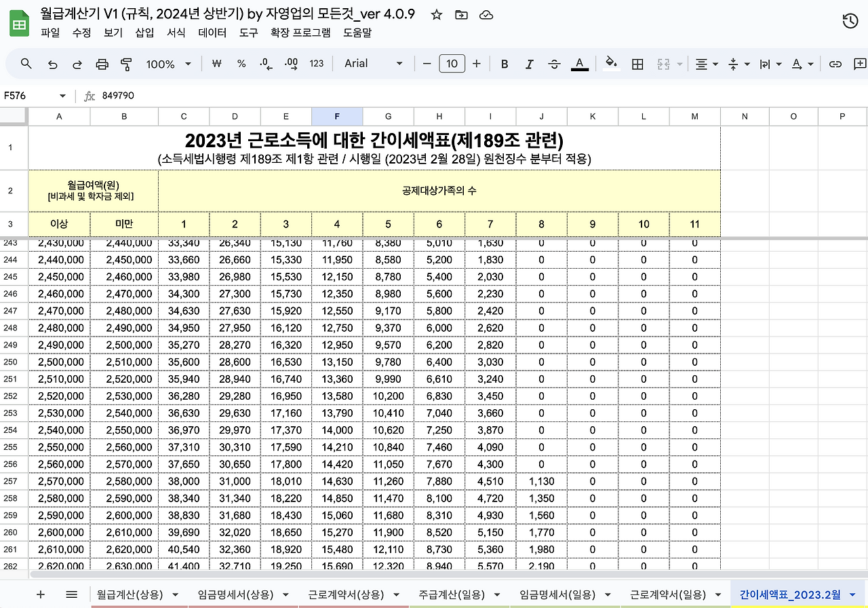Check the cloud save status icon
This screenshot has width=868, height=608.
(486, 15)
